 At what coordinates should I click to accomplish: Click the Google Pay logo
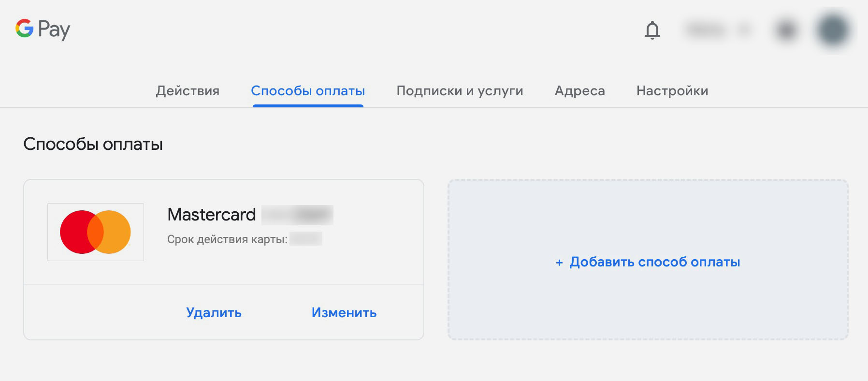click(x=43, y=29)
